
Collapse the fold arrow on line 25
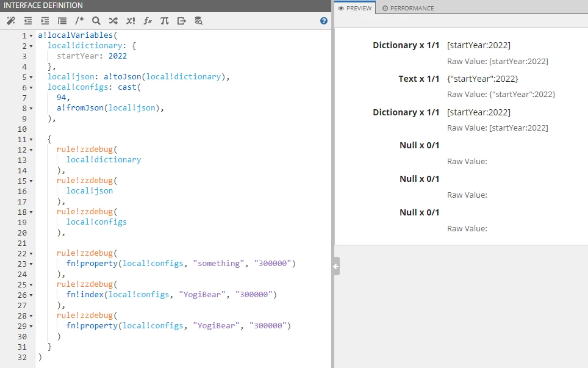(31, 285)
